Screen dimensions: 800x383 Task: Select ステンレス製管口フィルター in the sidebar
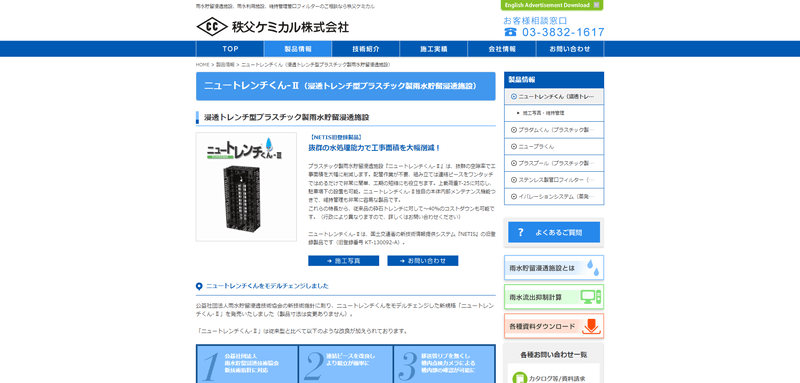pos(554,180)
